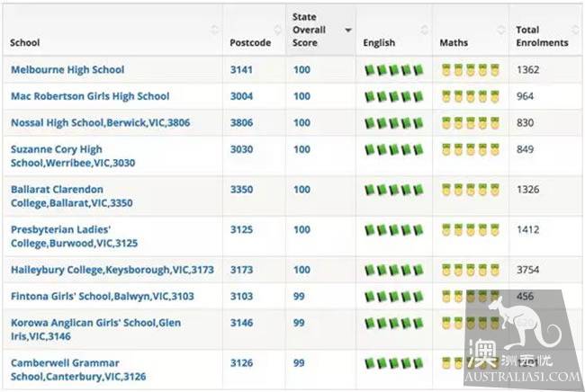
Task: Click Mac Robertson English book rating
Action: click(x=394, y=96)
